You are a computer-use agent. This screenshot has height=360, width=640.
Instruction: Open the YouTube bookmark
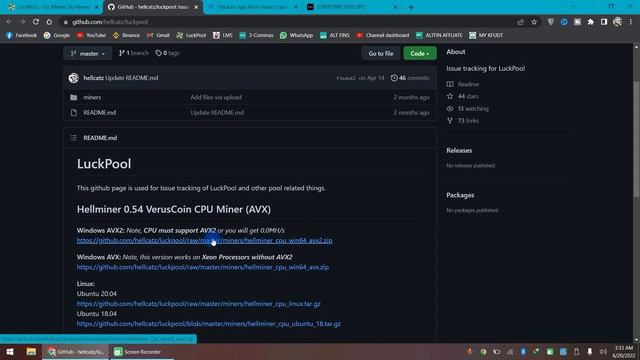point(91,36)
